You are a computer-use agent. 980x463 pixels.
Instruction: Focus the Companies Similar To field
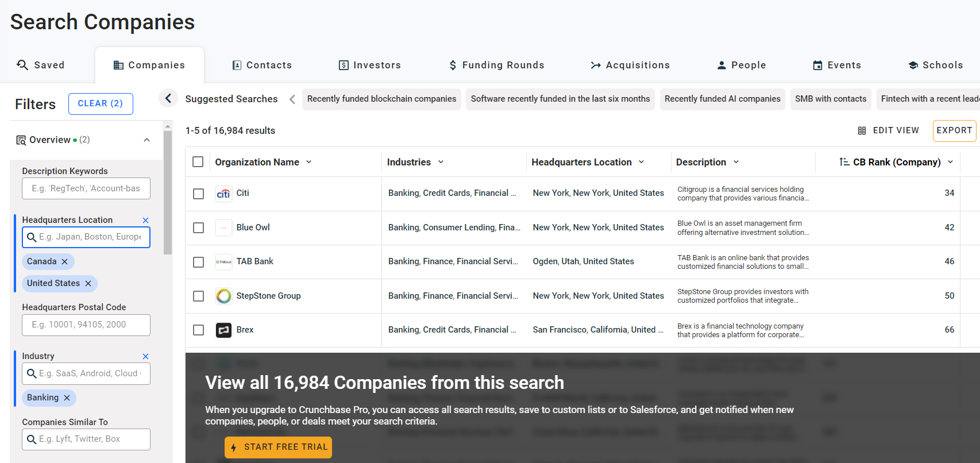86,439
